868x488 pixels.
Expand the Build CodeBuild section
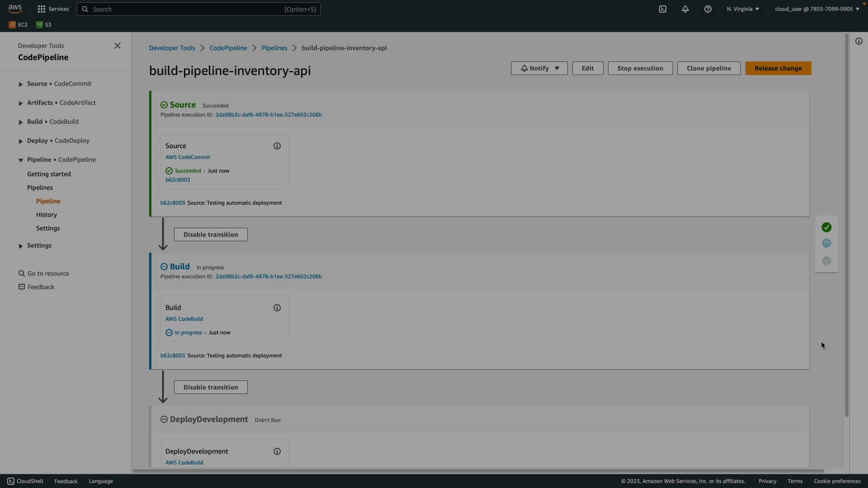(21, 122)
